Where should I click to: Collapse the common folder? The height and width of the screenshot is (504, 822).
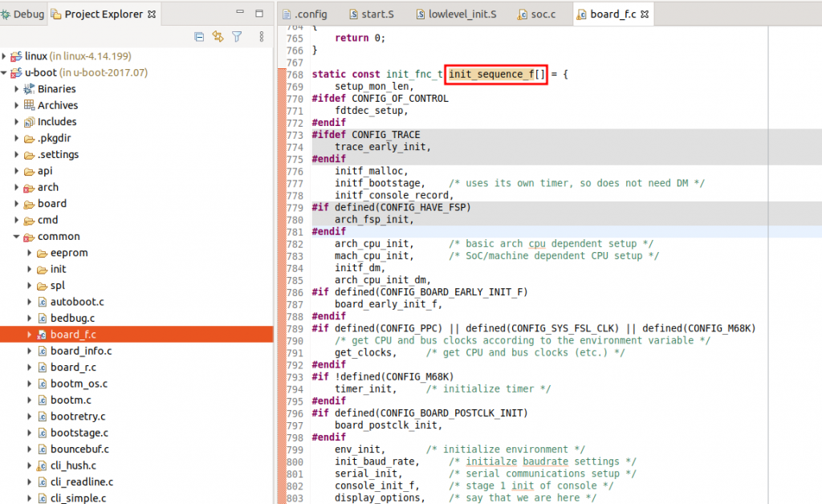point(16,237)
